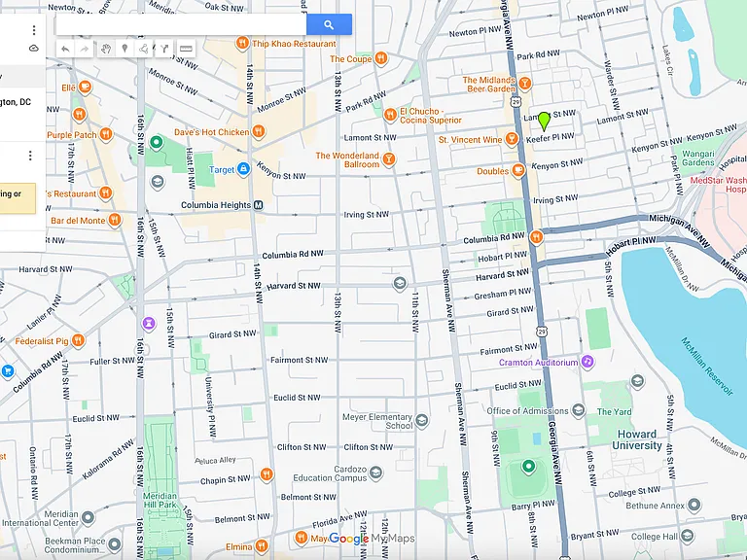
Task: Click the MedStar Washington Hospital label
Action: 719,185
